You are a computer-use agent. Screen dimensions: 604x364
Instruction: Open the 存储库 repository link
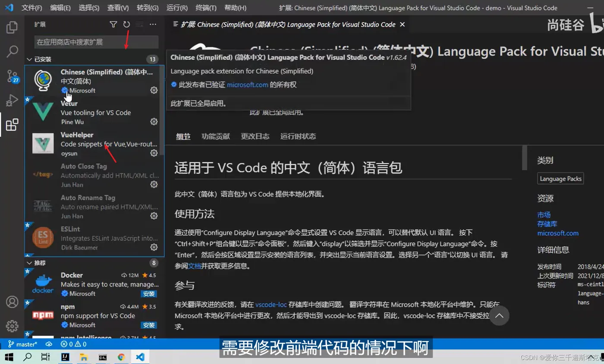click(547, 224)
